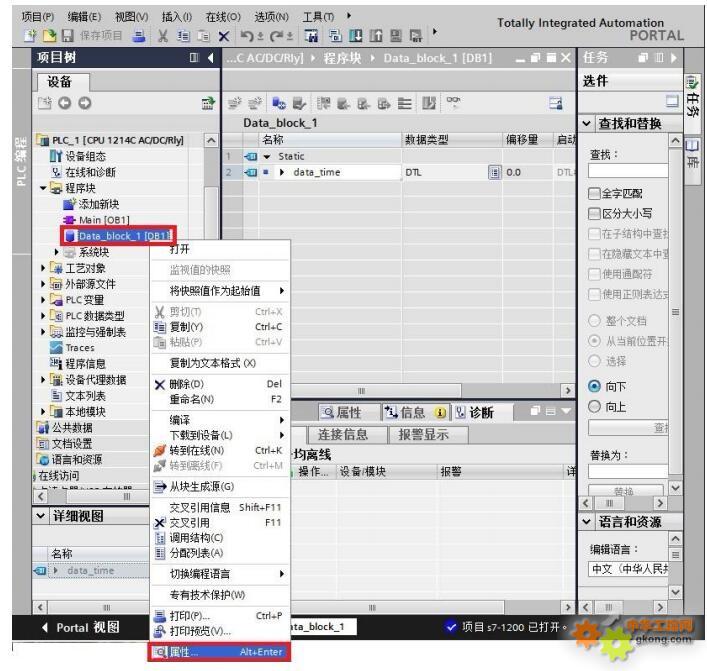Collapse Find and replace 查找和替换 section

(586, 123)
